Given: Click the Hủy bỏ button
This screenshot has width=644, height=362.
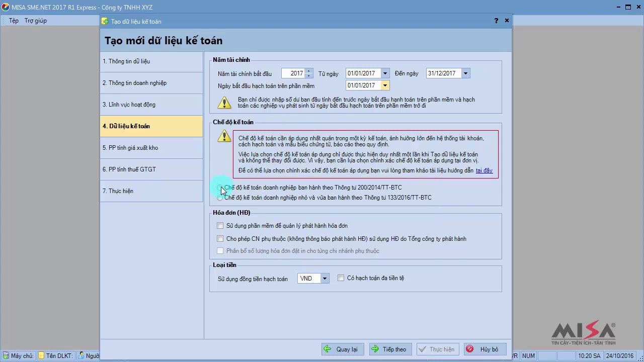Looking at the screenshot, I should pyautogui.click(x=485, y=349).
